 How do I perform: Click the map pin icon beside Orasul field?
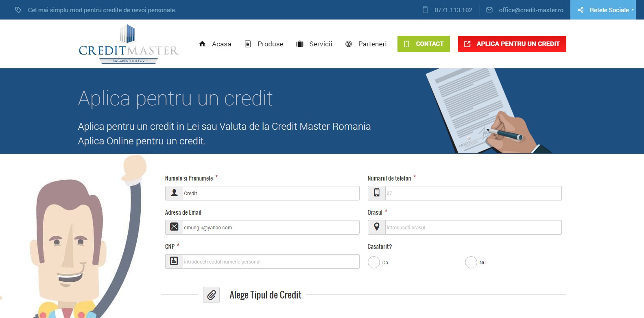pos(377,227)
